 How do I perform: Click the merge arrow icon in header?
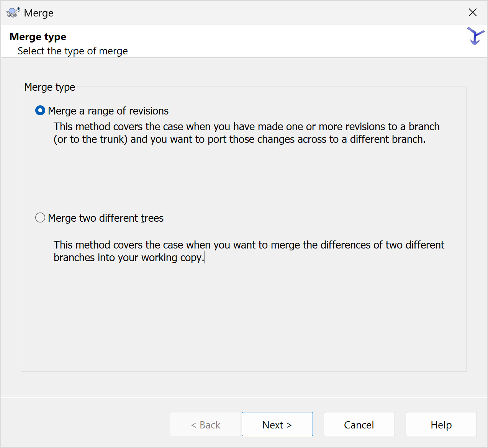pos(475,36)
